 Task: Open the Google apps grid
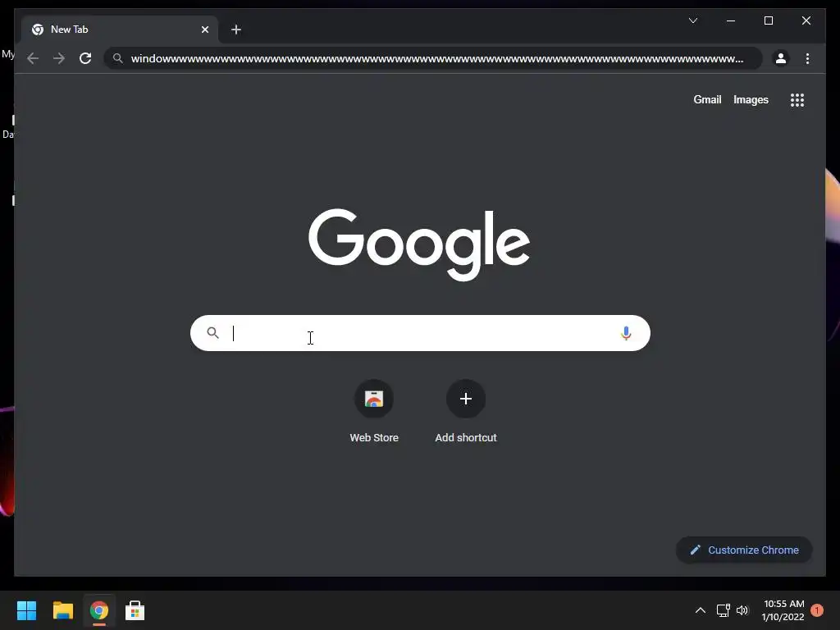(x=797, y=100)
